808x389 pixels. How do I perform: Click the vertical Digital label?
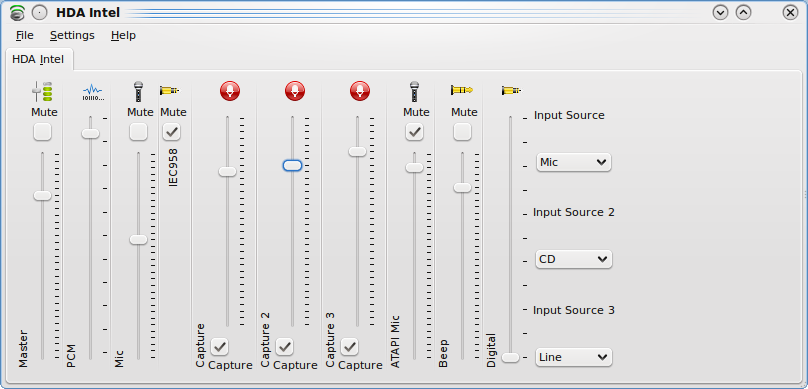click(491, 350)
